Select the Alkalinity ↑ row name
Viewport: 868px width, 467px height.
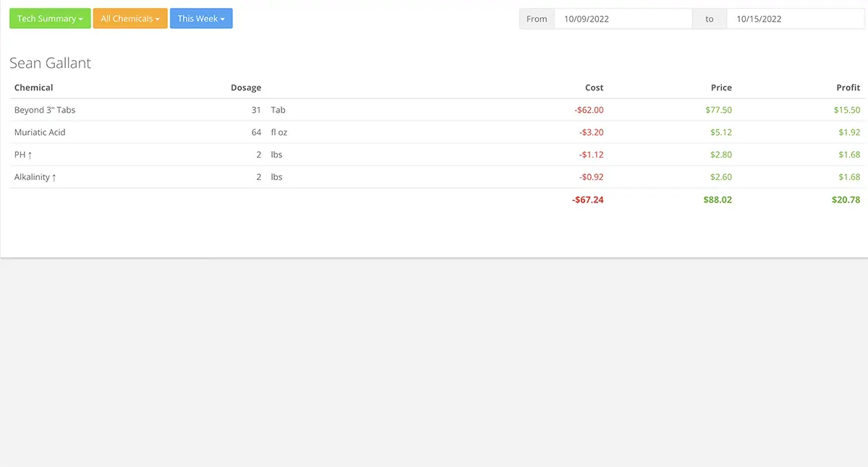point(35,177)
